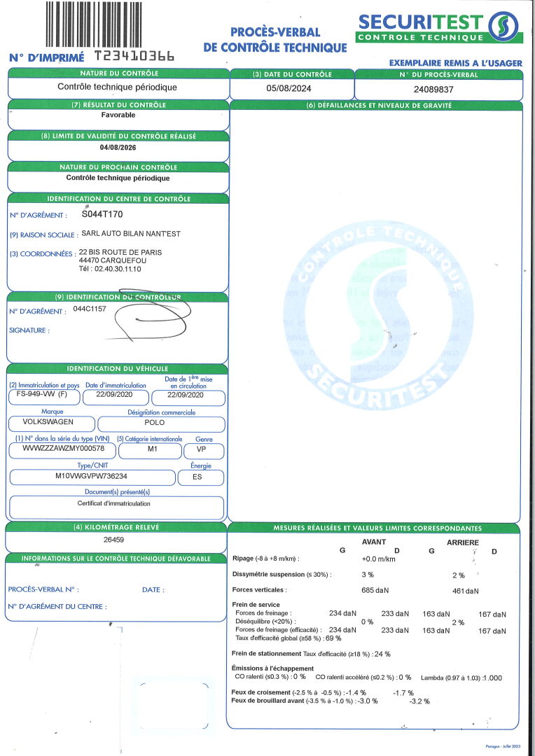535x756 pixels.
Task: Click the 'ARRIERE' column heading
Action: coord(463,542)
